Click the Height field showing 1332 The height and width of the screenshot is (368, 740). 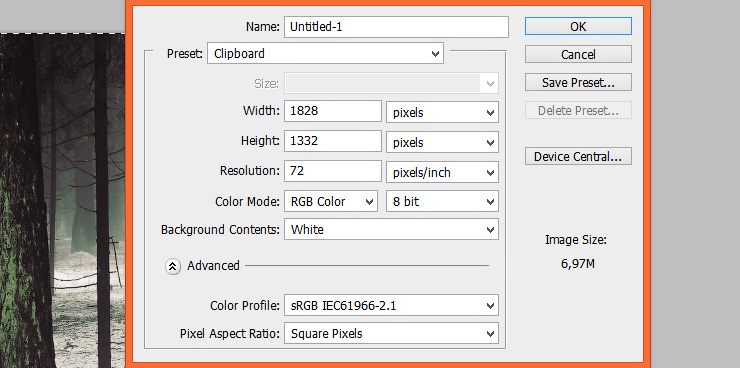pyautogui.click(x=333, y=141)
